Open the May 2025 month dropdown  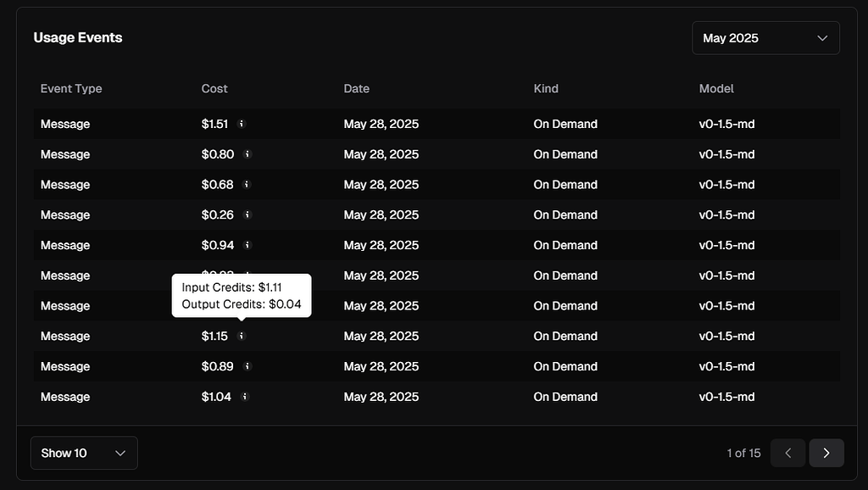(x=765, y=38)
